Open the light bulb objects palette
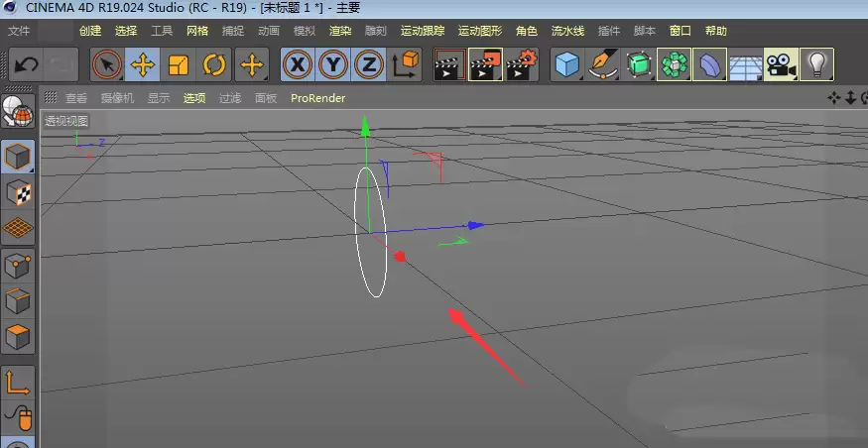The width and height of the screenshot is (868, 448). pos(816,65)
